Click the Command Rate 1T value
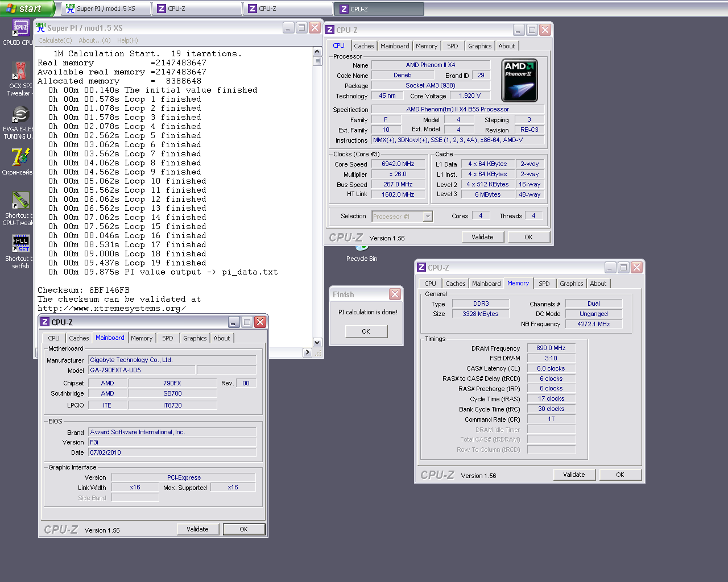The width and height of the screenshot is (728, 582). click(551, 419)
